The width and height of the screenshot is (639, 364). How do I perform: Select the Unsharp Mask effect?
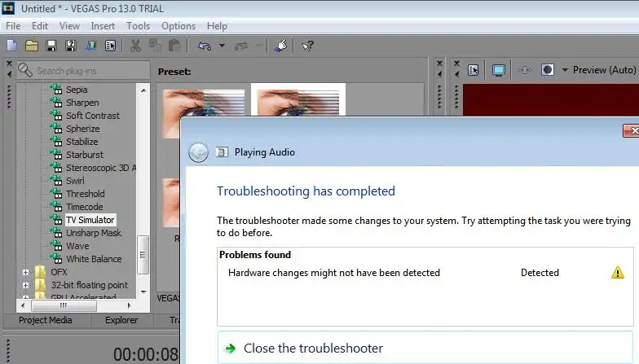coord(94,233)
